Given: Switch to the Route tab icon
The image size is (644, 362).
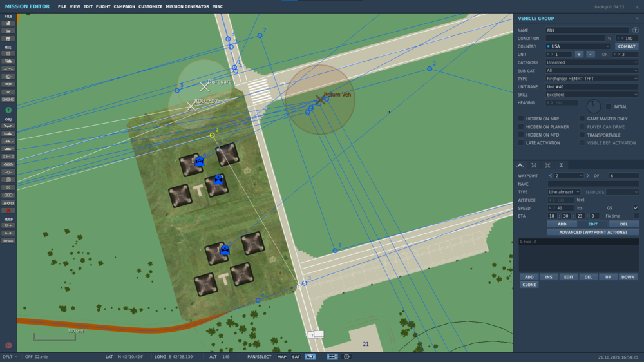Looking at the screenshot, I should coord(520,165).
